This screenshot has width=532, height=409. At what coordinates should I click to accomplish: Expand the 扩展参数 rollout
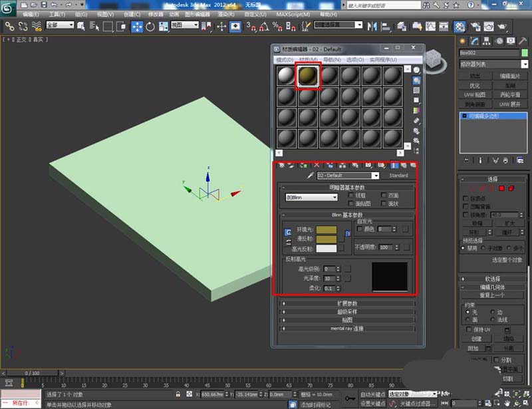(x=346, y=303)
